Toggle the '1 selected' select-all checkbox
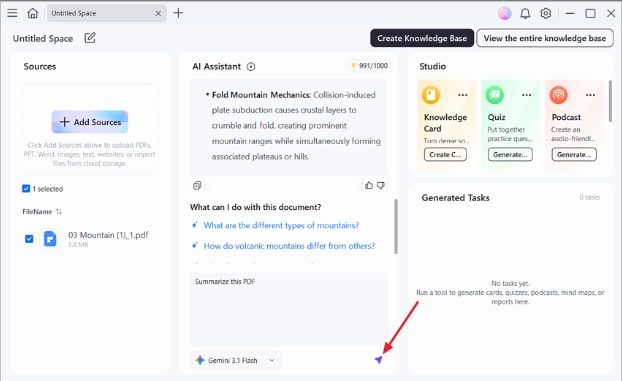The width and height of the screenshot is (622, 381). pyautogui.click(x=26, y=189)
